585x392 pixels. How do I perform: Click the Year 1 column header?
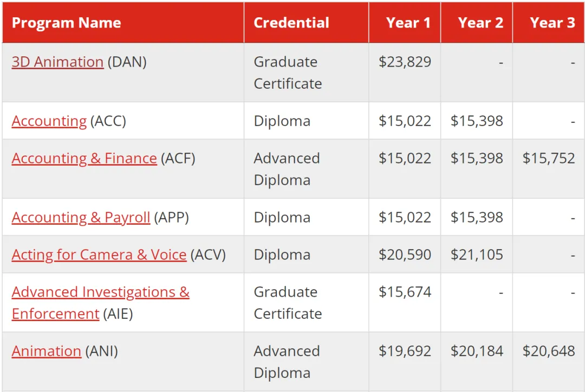tap(408, 23)
